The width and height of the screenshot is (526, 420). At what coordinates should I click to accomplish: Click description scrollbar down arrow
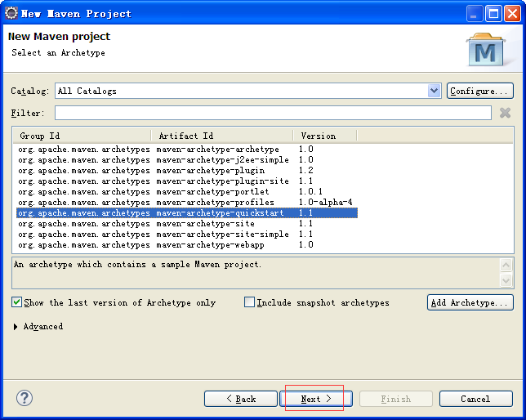tap(506, 280)
